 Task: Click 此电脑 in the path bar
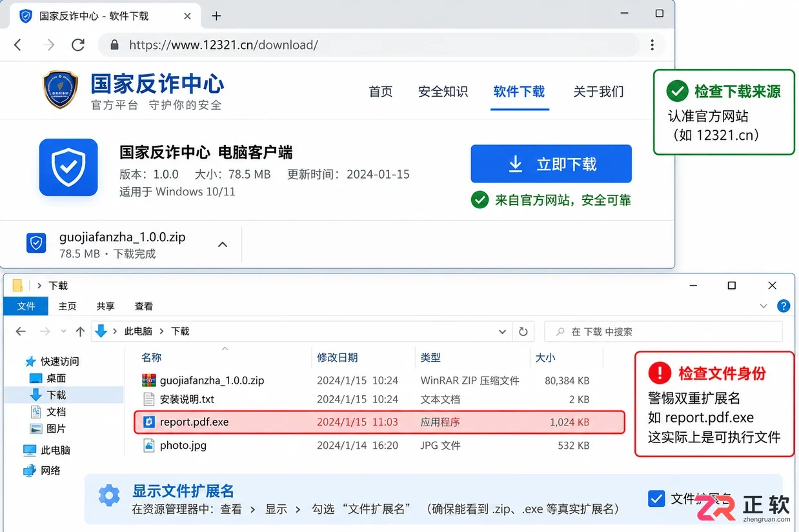pyautogui.click(x=137, y=331)
